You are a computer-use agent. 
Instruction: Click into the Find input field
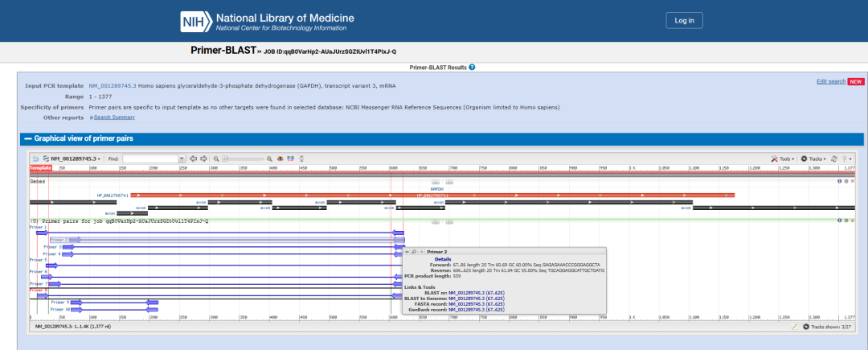click(x=150, y=159)
